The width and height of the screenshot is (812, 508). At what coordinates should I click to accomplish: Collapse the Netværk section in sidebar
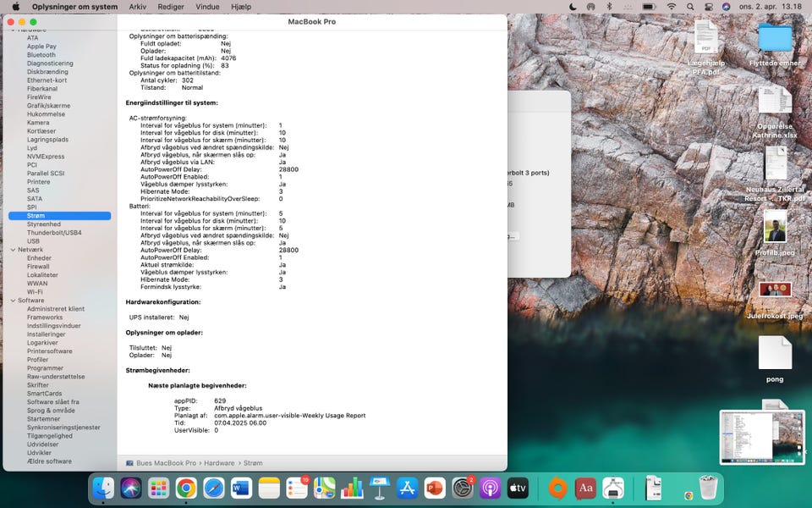tap(13, 250)
